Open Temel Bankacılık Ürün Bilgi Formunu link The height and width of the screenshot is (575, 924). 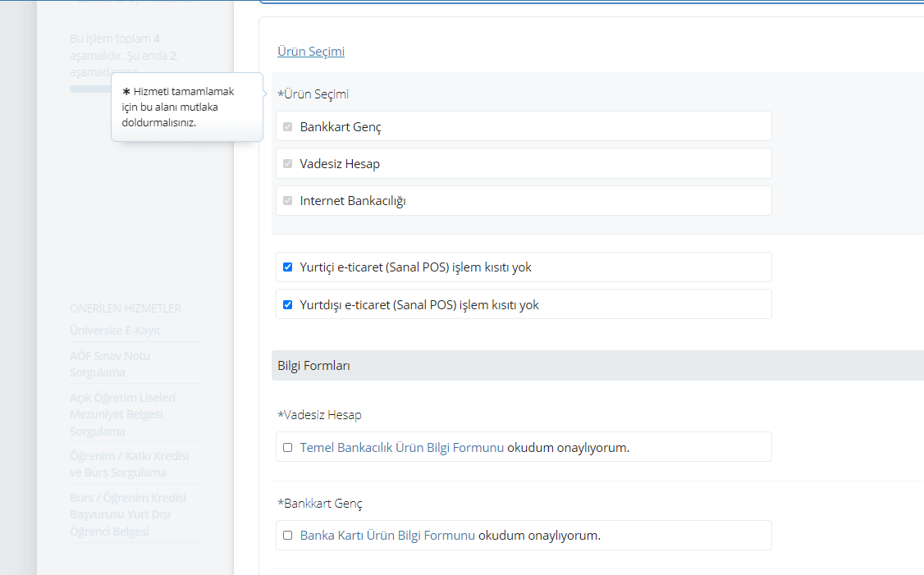point(402,448)
